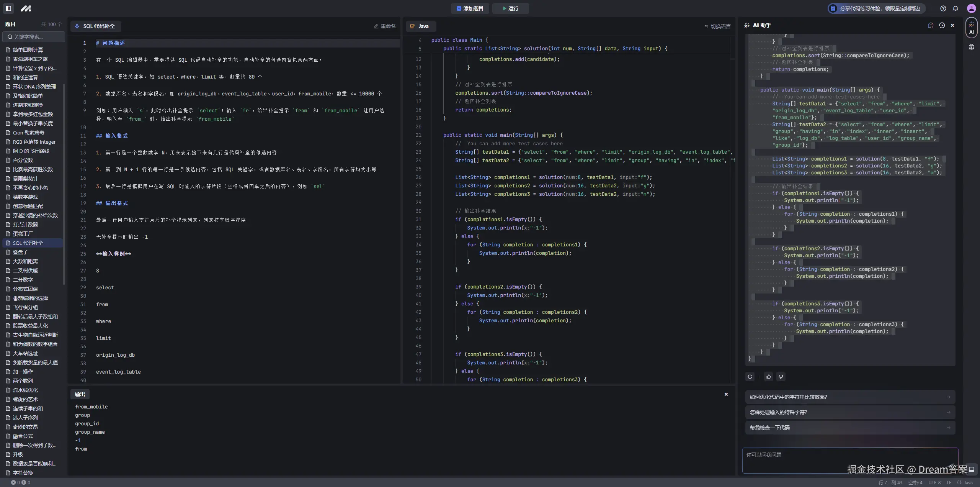Image resolution: width=980 pixels, height=487 pixels.
Task: Open the debug bug icon
Action: 971,47
